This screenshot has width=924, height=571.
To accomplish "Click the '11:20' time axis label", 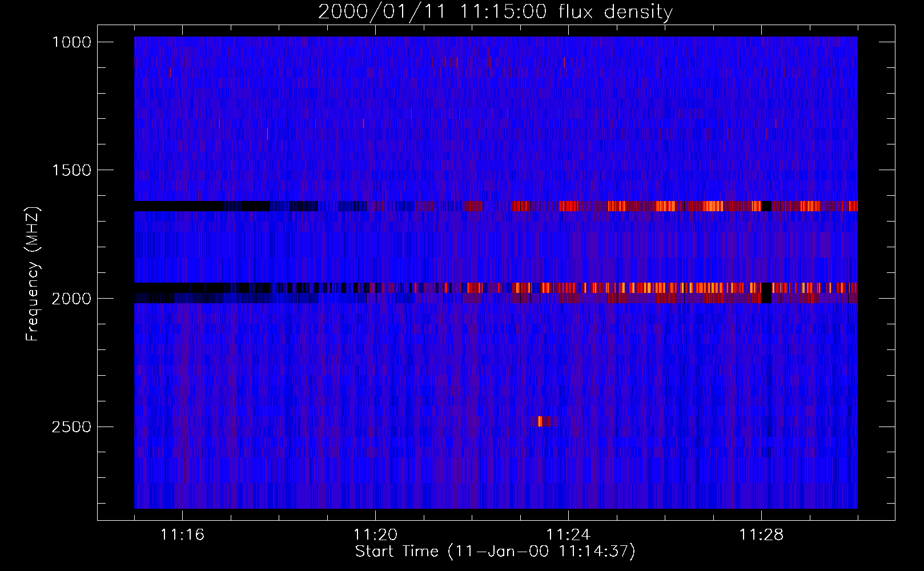I will point(375,535).
